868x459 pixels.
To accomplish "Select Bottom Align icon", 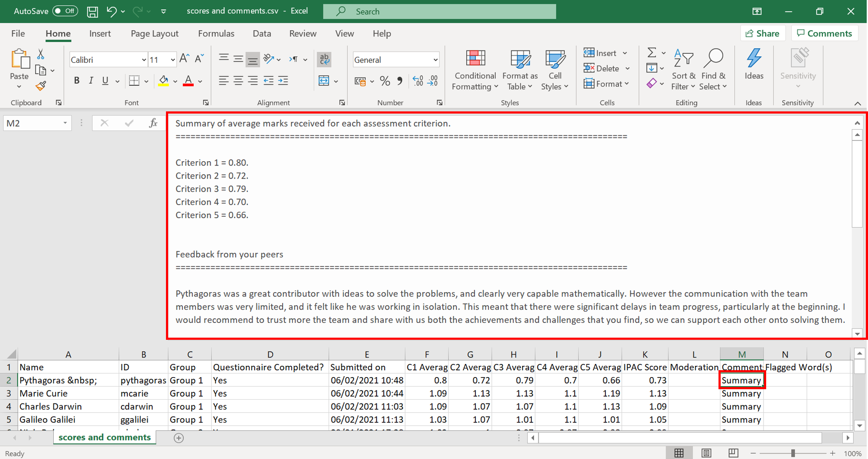I will pyautogui.click(x=253, y=59).
